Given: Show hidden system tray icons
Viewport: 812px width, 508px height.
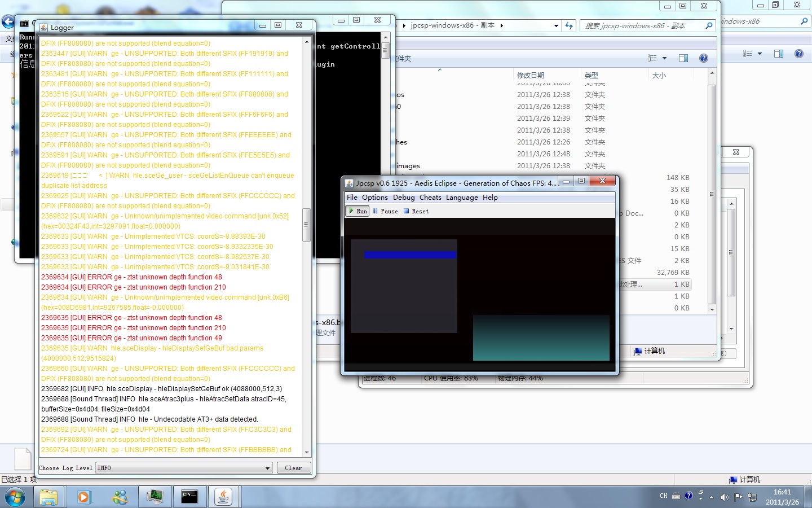Looking at the screenshot, I should coord(711,497).
